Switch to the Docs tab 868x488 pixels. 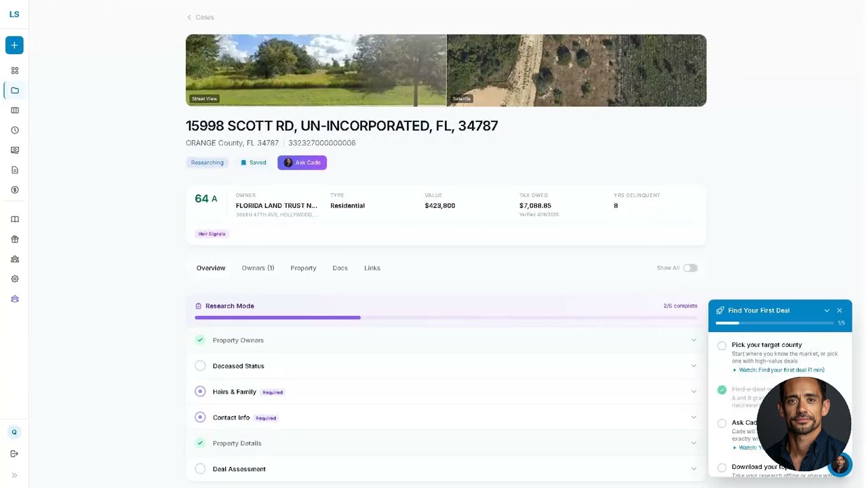click(x=340, y=268)
